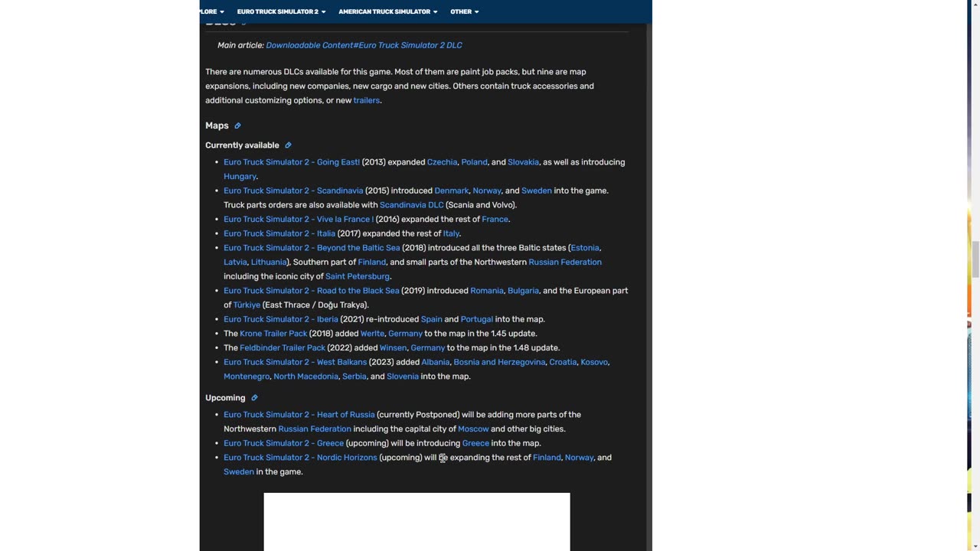The image size is (980, 551).
Task: Open the Moscow link
Action: point(473,429)
